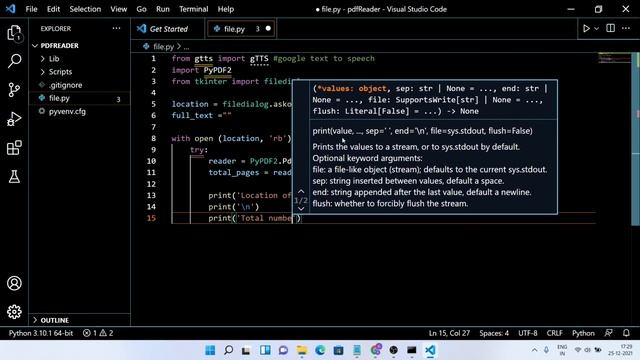Show hidden system tray icons chevron
This screenshot has width=640, height=360.
(534, 350)
